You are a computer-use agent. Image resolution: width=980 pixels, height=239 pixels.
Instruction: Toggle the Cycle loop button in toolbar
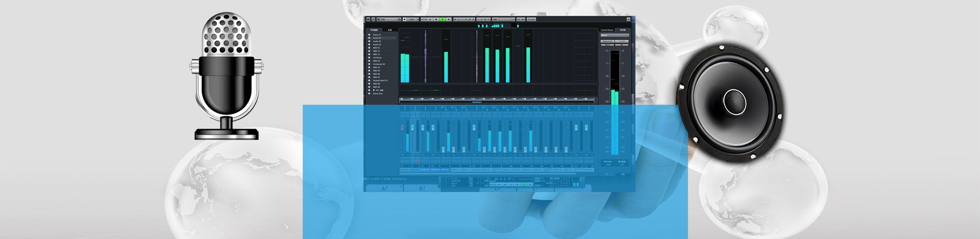(x=430, y=19)
